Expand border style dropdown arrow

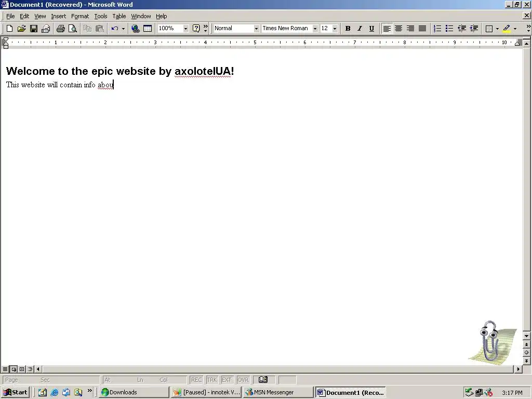click(497, 29)
